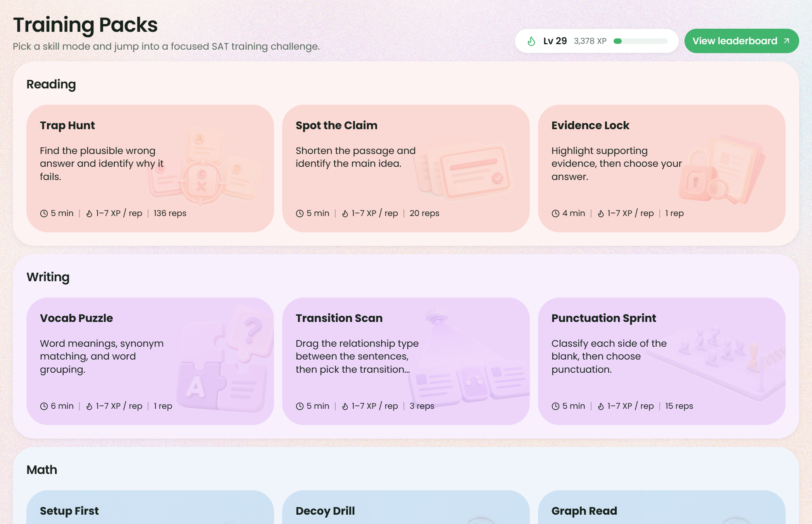Click the Vocab Puzzle jigsaw illustration
The height and width of the screenshot is (524, 812).
tap(225, 359)
